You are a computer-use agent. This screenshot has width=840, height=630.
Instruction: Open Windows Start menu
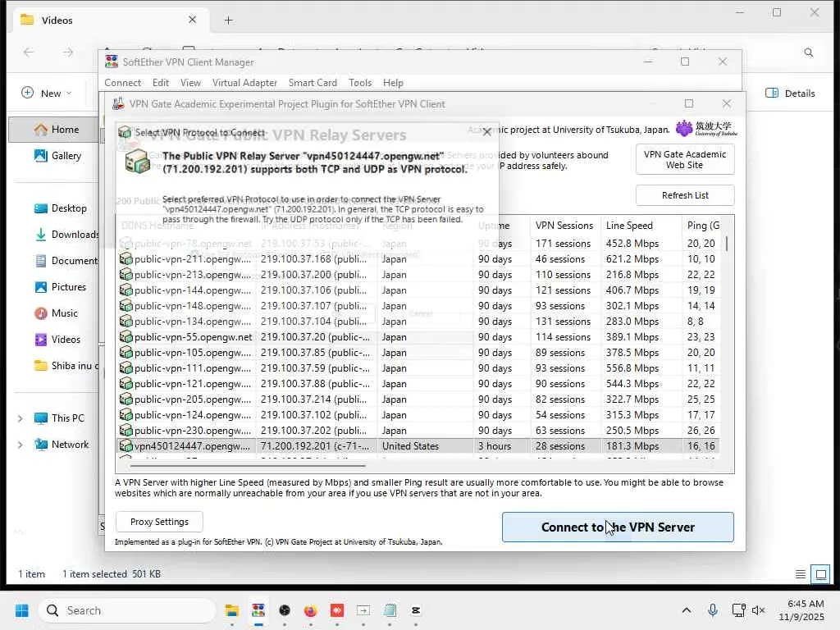pyautogui.click(x=22, y=610)
